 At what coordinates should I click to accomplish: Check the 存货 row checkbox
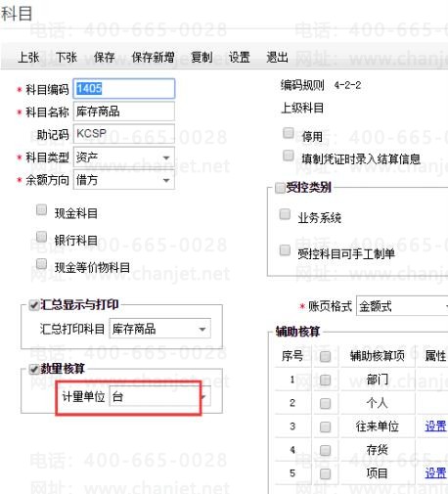(x=325, y=451)
